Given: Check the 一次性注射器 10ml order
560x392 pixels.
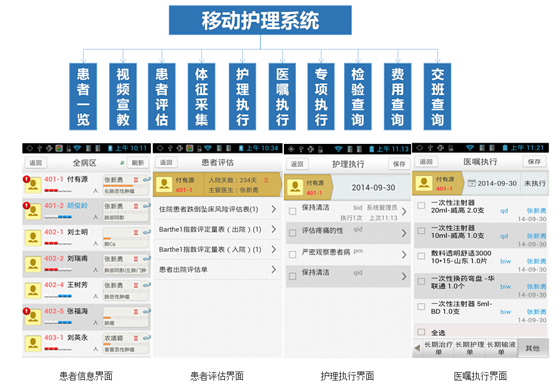Looking at the screenshot, I should [x=421, y=231].
